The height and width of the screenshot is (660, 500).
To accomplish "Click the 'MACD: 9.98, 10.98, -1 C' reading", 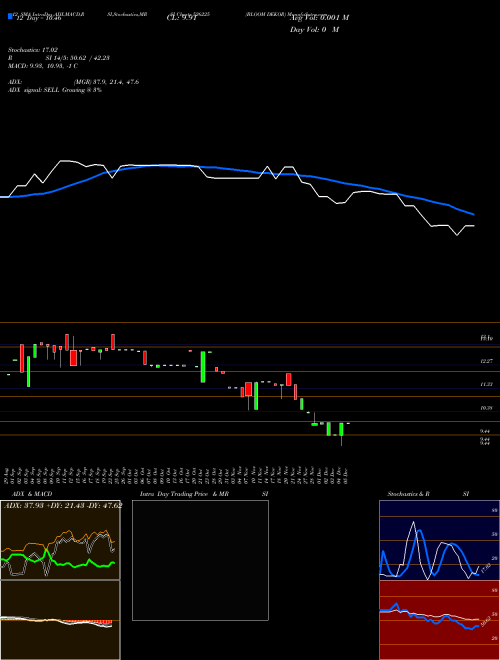I will [43, 66].
